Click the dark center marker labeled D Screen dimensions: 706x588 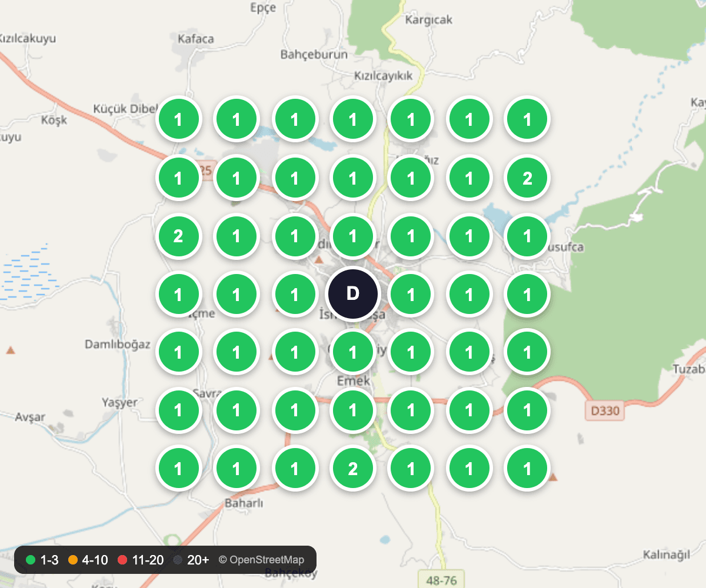[x=352, y=294]
